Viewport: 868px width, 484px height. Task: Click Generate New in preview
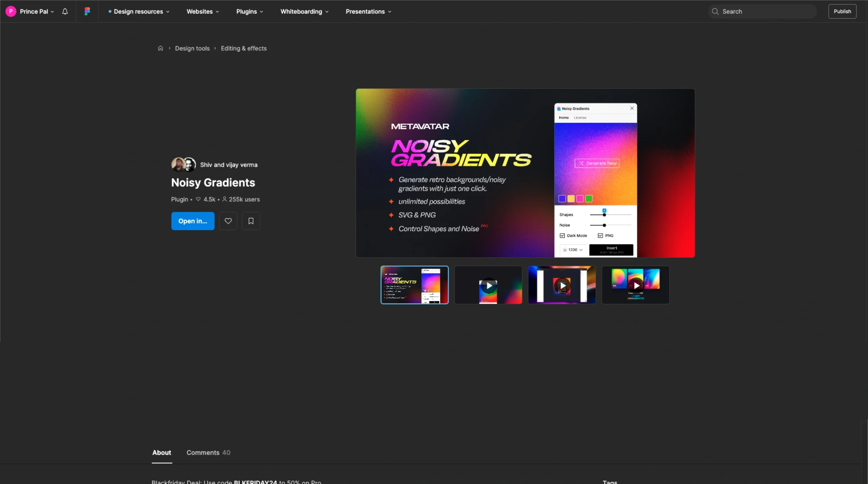point(597,163)
